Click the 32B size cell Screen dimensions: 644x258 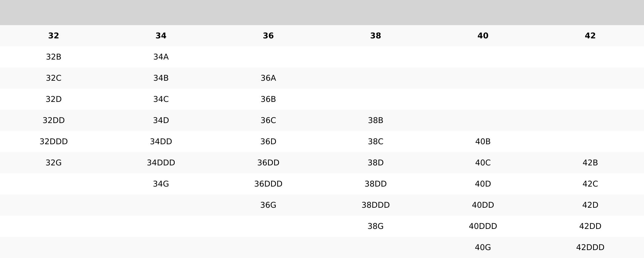click(54, 57)
